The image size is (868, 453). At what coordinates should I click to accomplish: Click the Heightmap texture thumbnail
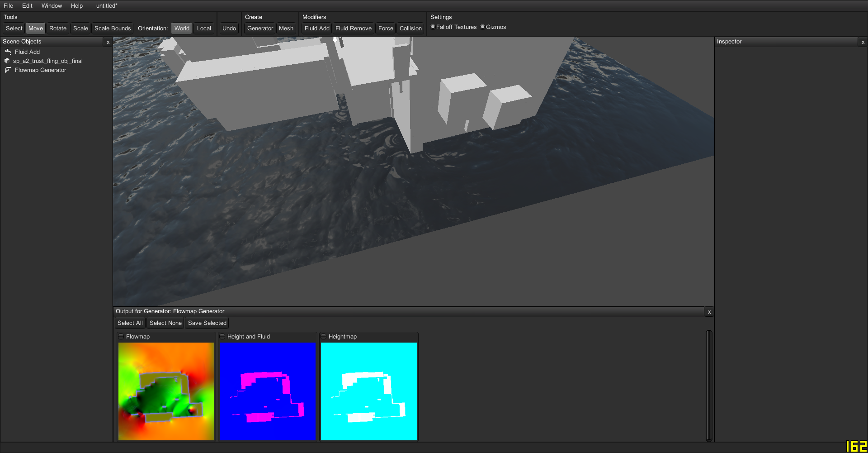(x=369, y=391)
